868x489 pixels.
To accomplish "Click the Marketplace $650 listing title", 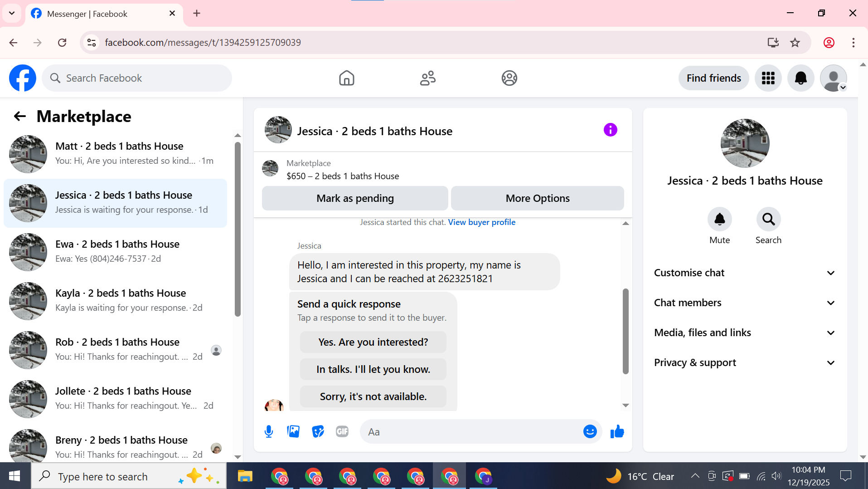I will (x=343, y=176).
